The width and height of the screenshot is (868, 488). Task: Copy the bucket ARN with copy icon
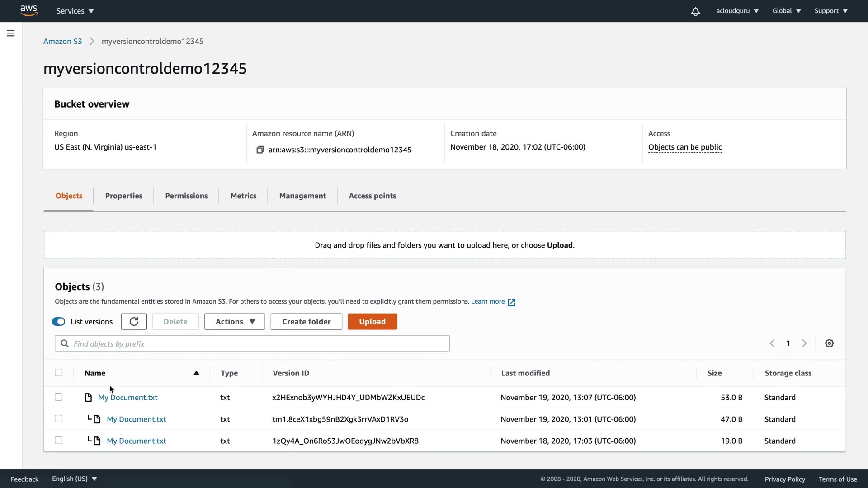pyautogui.click(x=260, y=150)
